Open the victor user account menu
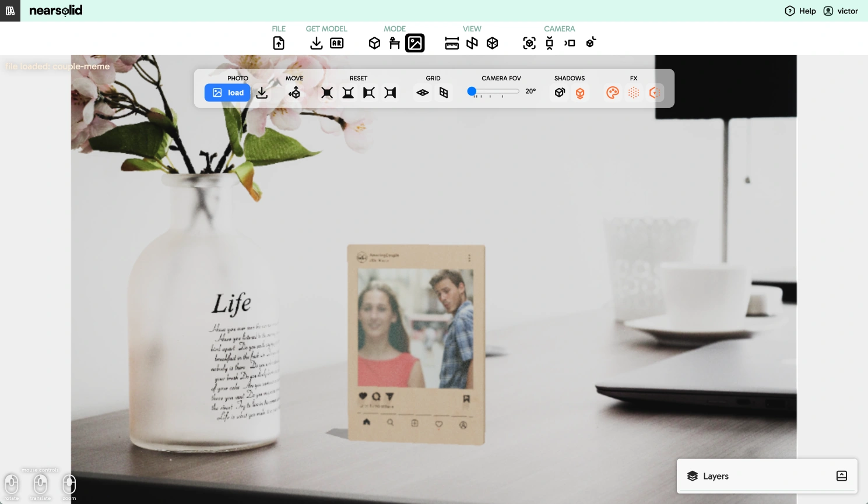The image size is (868, 504). click(840, 11)
